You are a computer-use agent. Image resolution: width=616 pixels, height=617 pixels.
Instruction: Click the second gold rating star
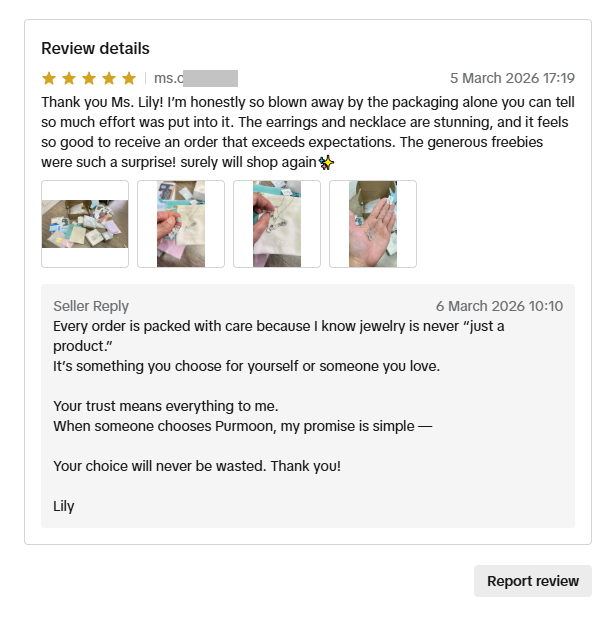click(69, 78)
